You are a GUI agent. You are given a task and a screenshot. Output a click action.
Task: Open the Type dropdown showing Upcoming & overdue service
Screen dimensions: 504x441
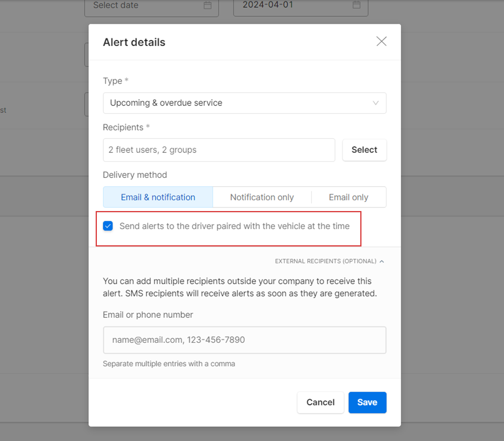245,103
